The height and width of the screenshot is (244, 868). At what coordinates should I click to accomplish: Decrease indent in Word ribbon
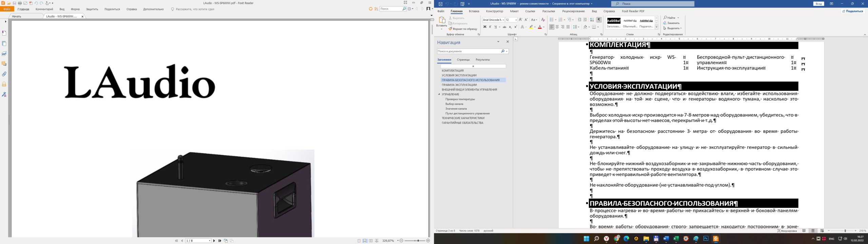(579, 20)
